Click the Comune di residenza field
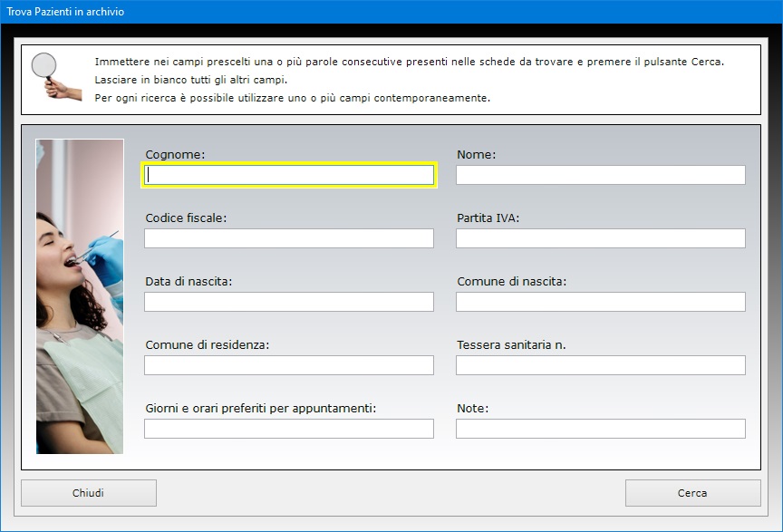 289,365
